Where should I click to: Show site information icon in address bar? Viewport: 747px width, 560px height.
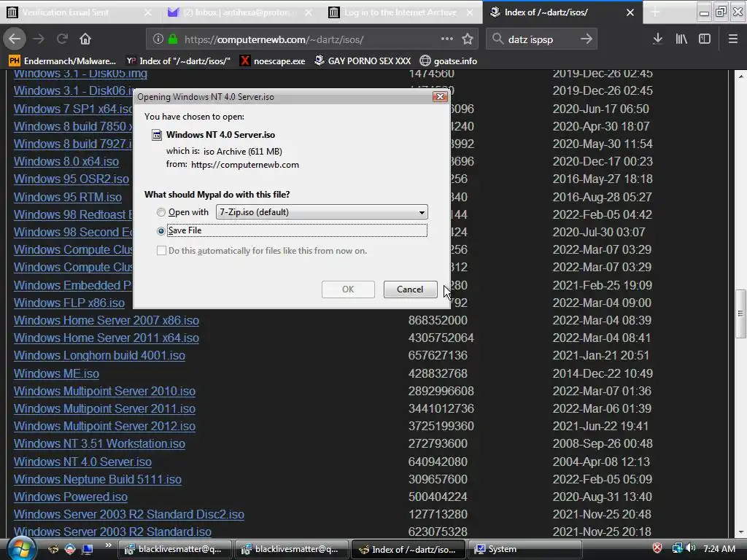pos(158,39)
